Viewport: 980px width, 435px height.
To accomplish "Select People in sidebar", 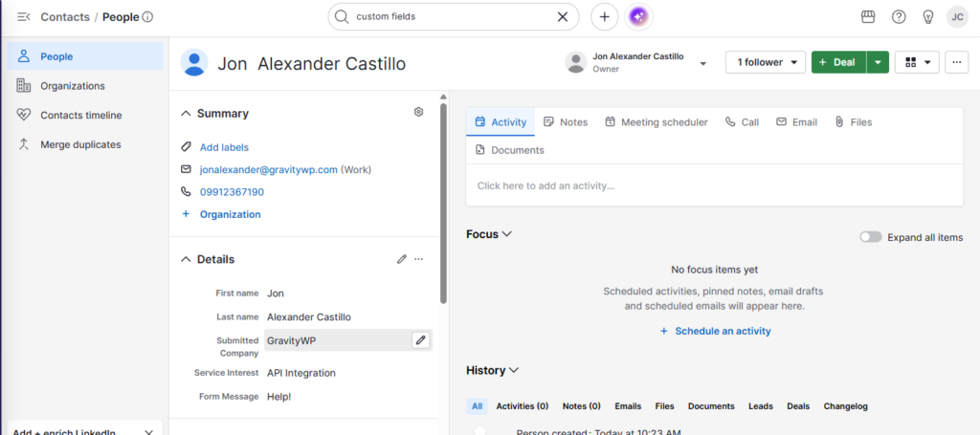I will [85, 56].
